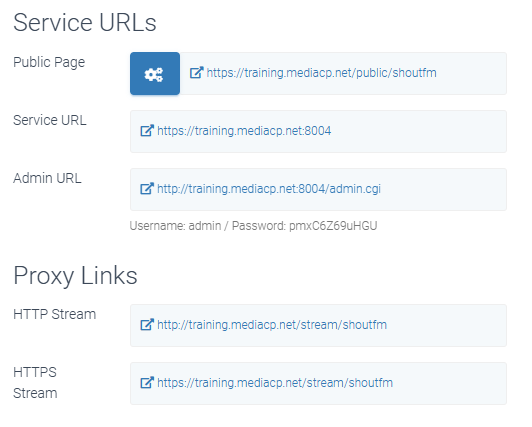Click external link icon beside Public Page URL
The height and width of the screenshot is (427, 532).
(196, 73)
